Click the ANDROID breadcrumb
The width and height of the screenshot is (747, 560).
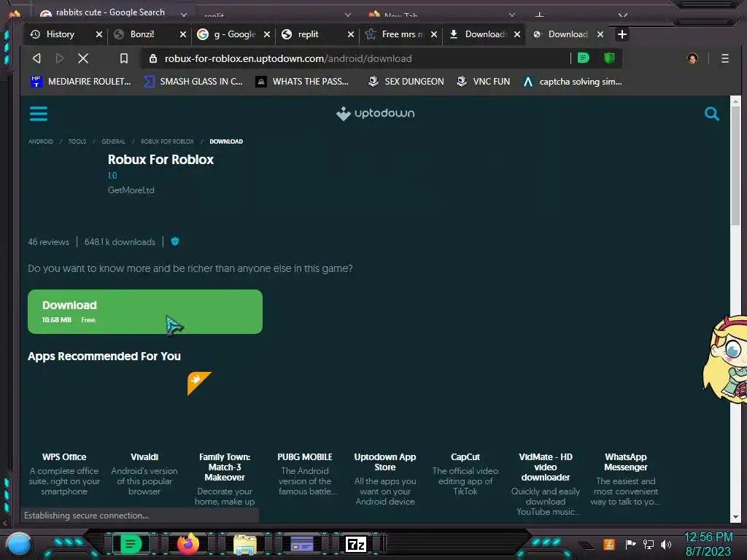[41, 141]
